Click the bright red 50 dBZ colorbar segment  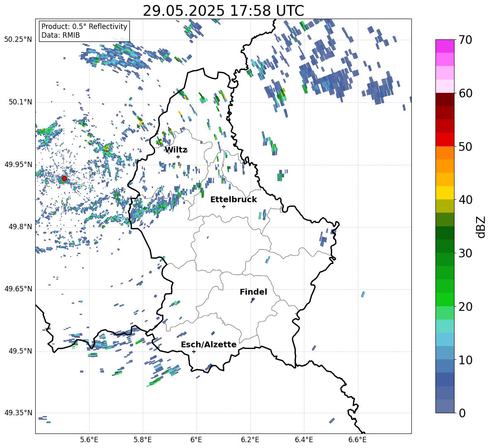(x=445, y=140)
